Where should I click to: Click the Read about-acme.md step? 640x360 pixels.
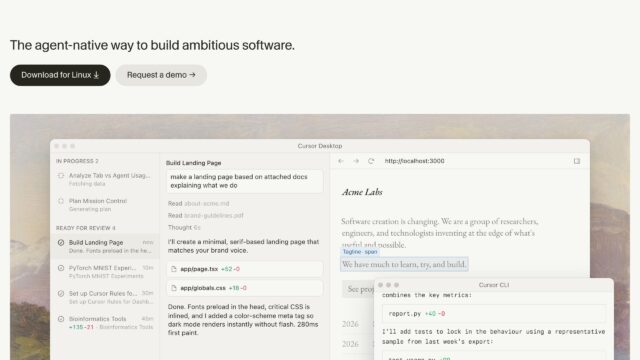[x=198, y=203]
